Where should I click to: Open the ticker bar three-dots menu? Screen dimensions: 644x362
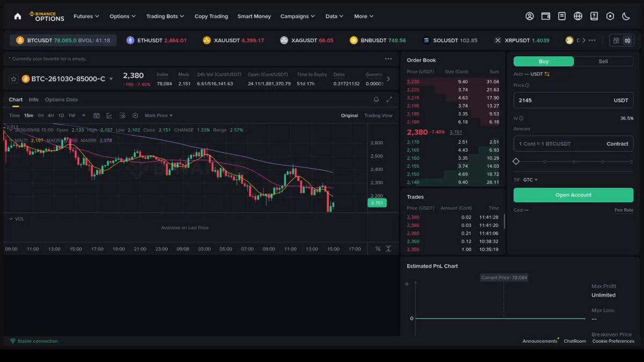tap(592, 40)
